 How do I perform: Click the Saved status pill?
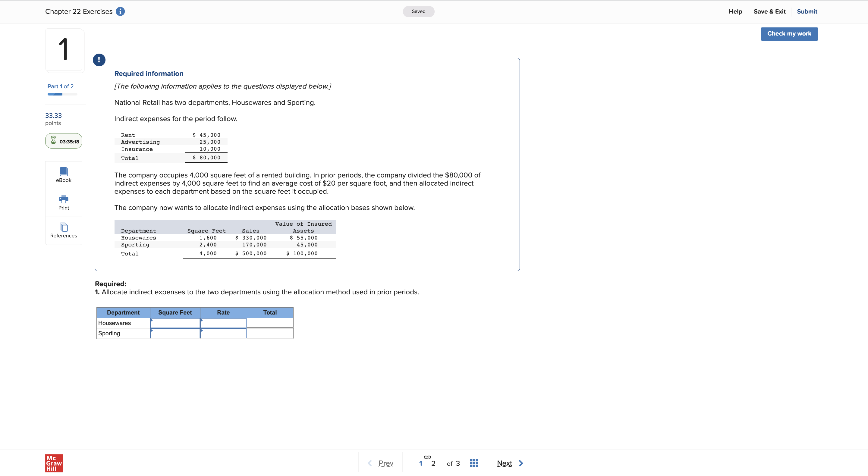point(418,11)
